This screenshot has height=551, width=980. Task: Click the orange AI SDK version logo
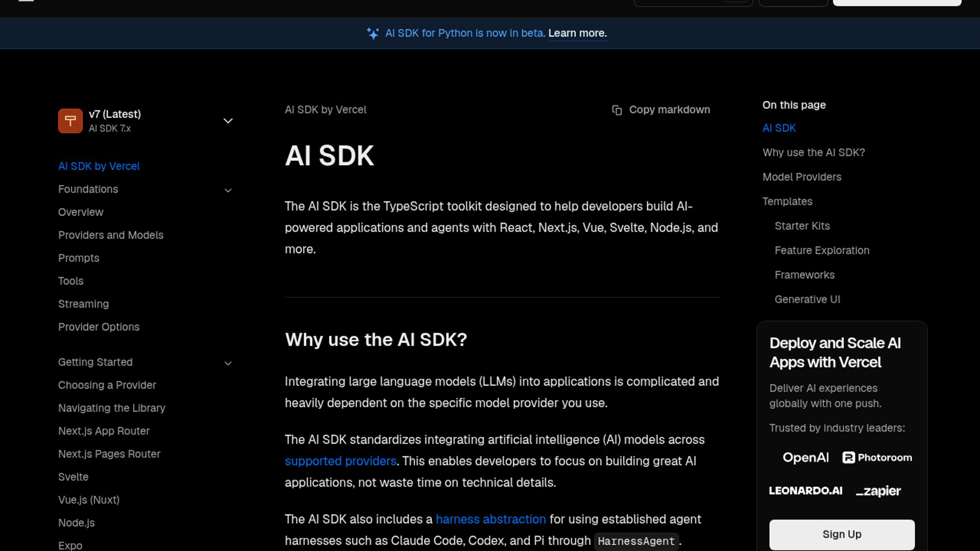70,121
